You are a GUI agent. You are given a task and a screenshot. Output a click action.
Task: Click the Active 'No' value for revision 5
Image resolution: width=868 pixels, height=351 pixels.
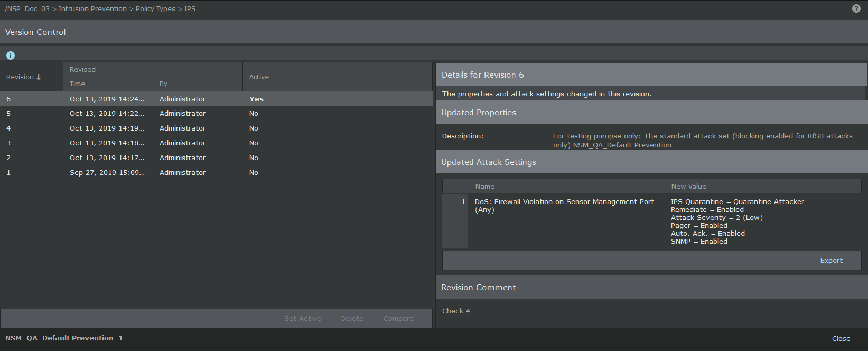pyautogui.click(x=254, y=114)
